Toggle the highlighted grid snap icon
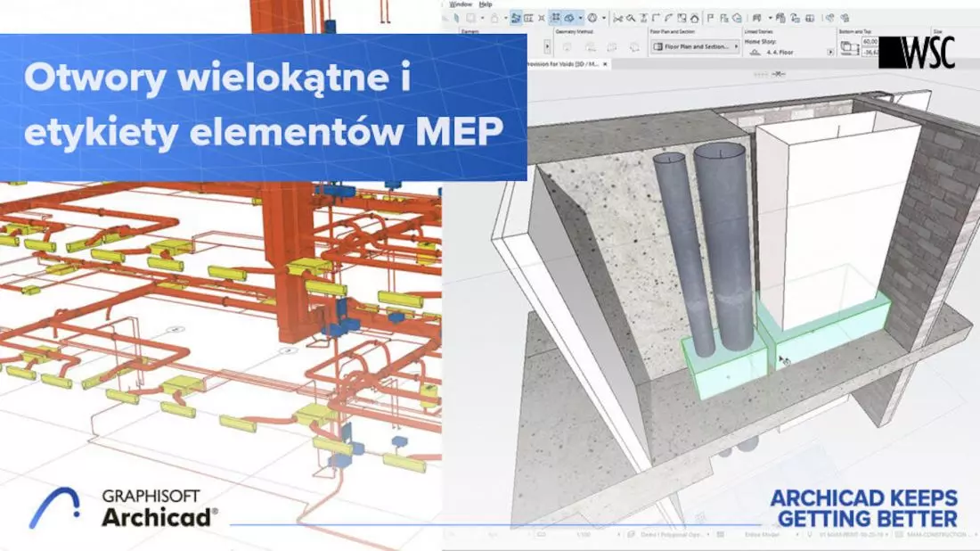 [x=555, y=18]
